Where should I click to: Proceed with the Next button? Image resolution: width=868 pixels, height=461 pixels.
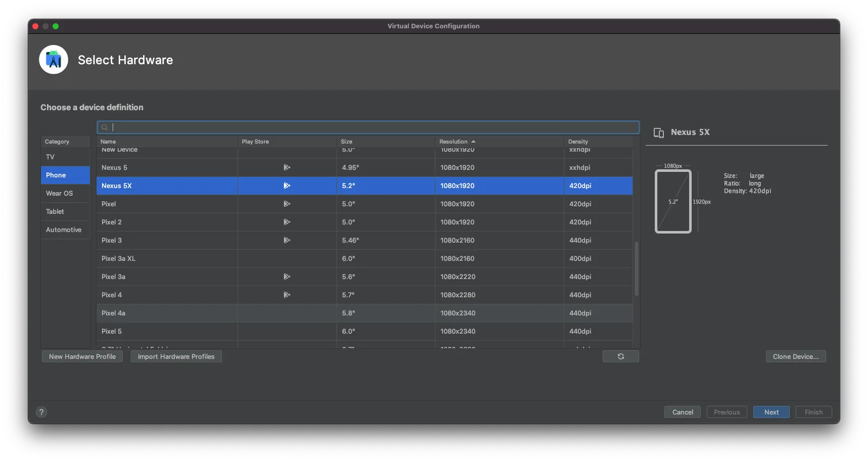click(771, 412)
